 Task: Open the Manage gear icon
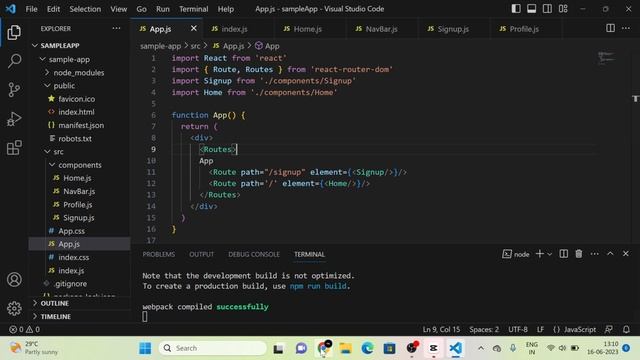[14, 308]
